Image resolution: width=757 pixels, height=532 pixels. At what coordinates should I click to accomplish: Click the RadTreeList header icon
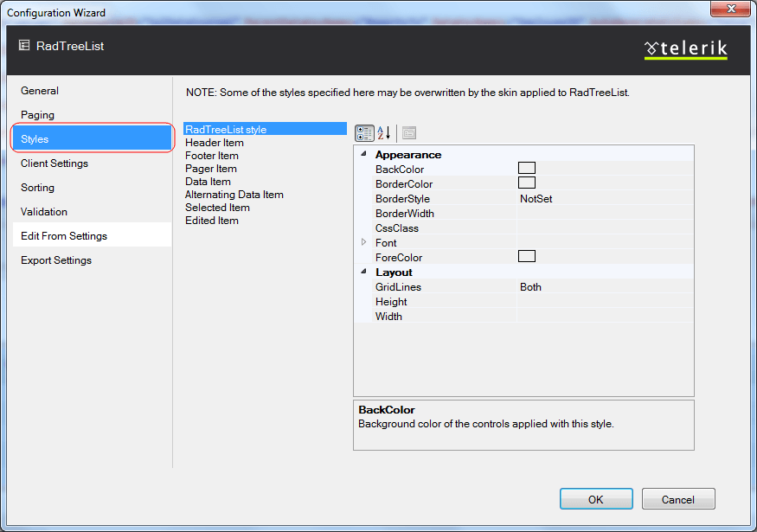pos(24,46)
